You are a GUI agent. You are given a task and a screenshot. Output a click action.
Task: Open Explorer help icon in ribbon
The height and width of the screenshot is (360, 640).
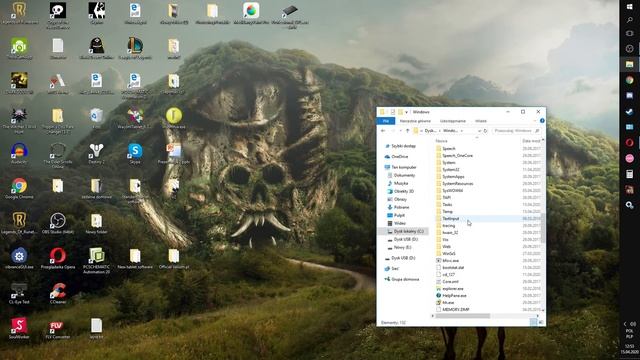coord(542,121)
